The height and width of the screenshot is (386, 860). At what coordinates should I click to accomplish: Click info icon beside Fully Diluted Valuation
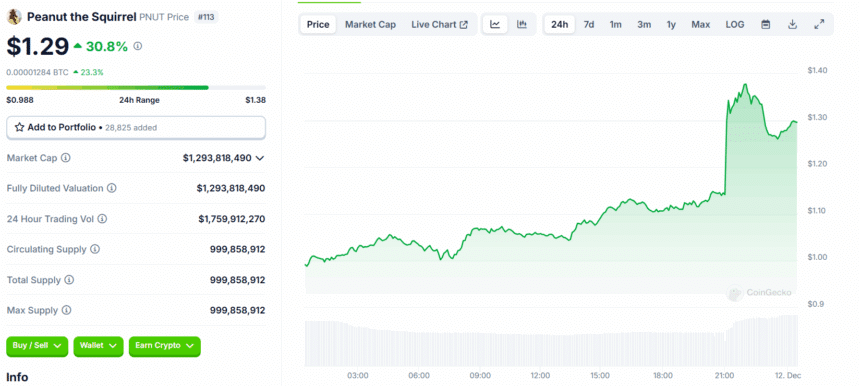pos(112,188)
